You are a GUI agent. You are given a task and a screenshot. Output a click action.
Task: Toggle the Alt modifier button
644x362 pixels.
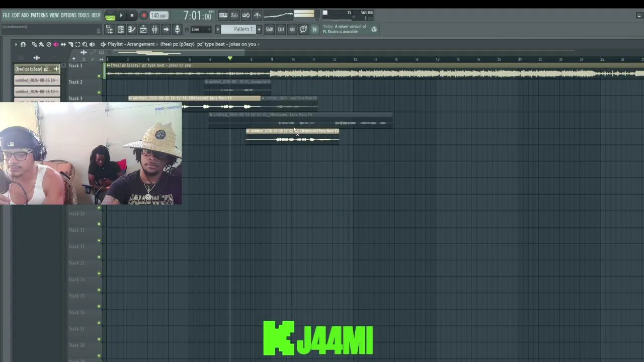[x=292, y=29]
